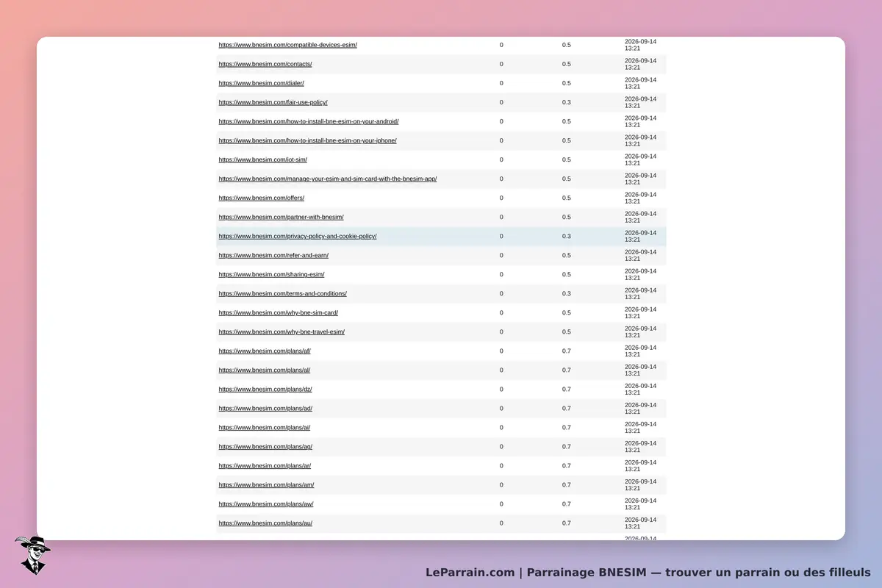Select priority 0.3 in privacy-policy row

(566, 236)
